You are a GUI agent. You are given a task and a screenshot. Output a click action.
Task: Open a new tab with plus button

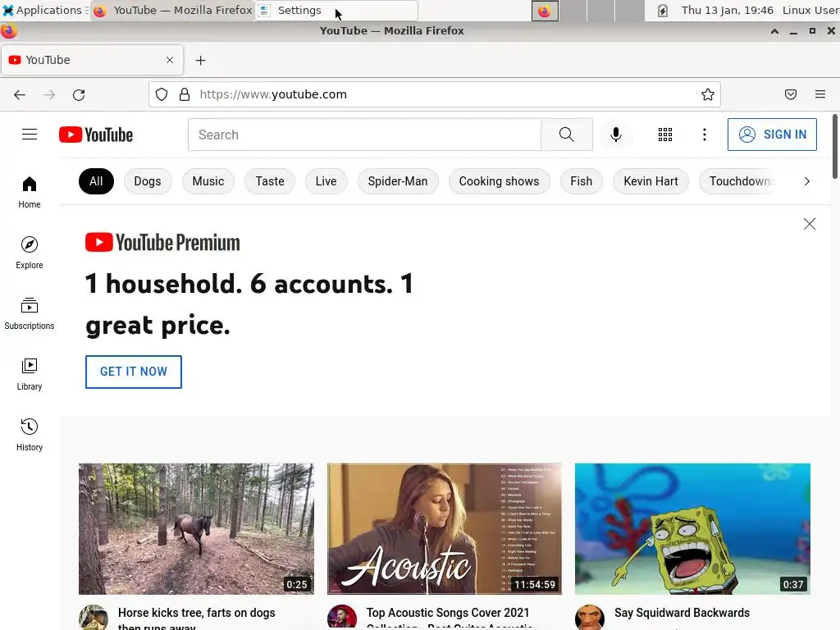coord(200,61)
